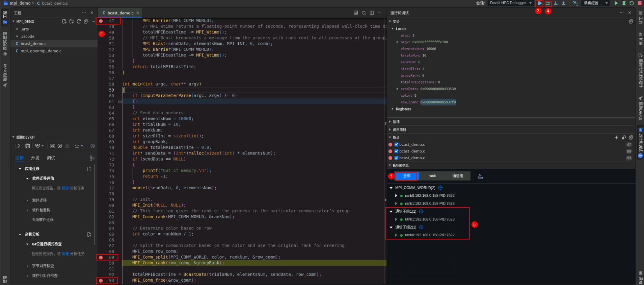
Task: Uncheck breakpoint bcast_demo.c line 89
Action: pos(396,151)
